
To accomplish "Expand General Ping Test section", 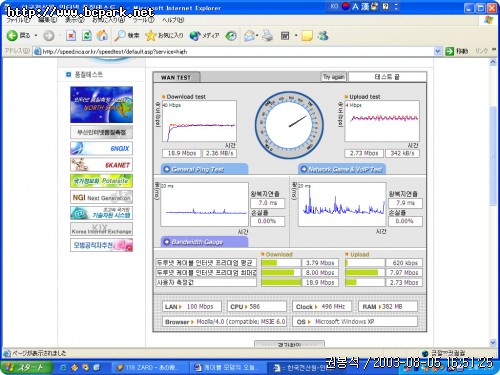I will [x=204, y=169].
